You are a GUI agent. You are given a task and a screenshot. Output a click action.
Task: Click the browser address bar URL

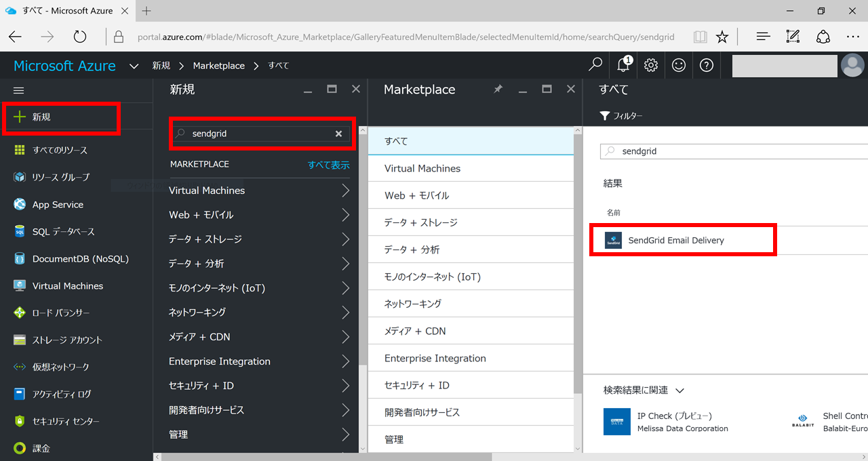(406, 37)
